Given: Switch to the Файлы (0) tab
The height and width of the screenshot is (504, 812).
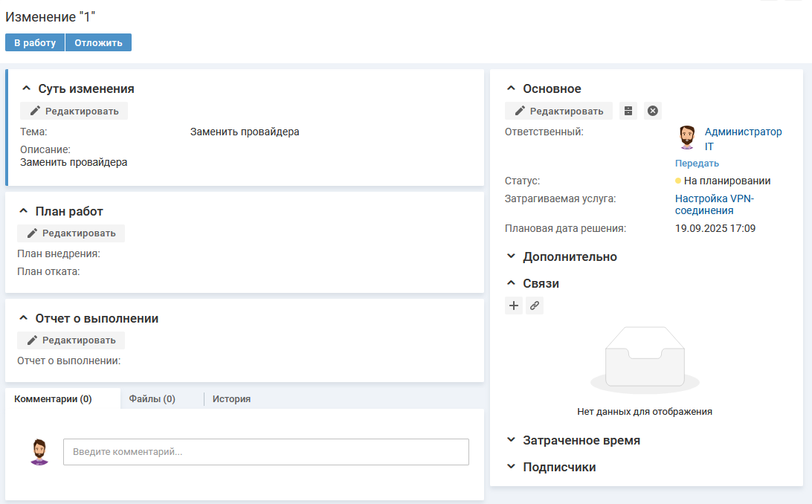Looking at the screenshot, I should pos(152,398).
